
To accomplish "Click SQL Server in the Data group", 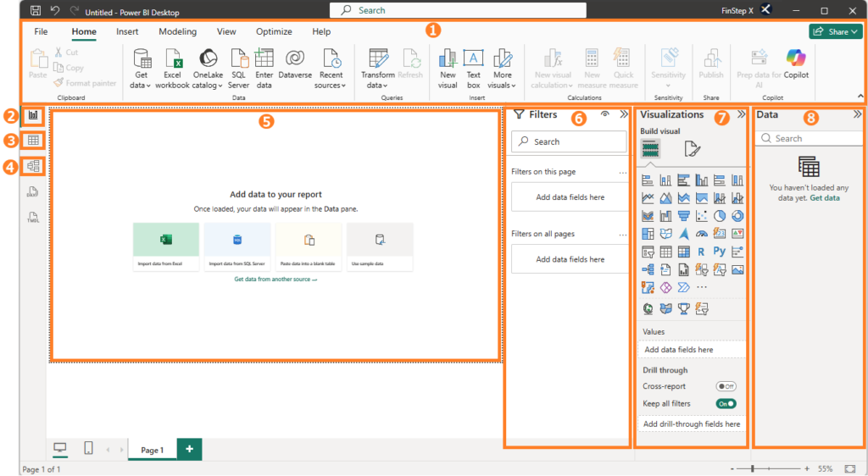I will click(x=238, y=69).
